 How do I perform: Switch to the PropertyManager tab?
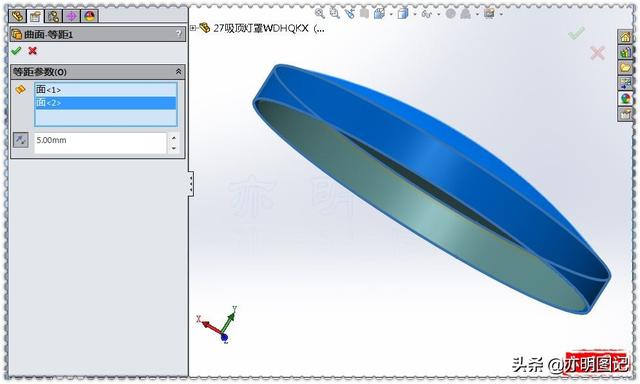[36, 16]
